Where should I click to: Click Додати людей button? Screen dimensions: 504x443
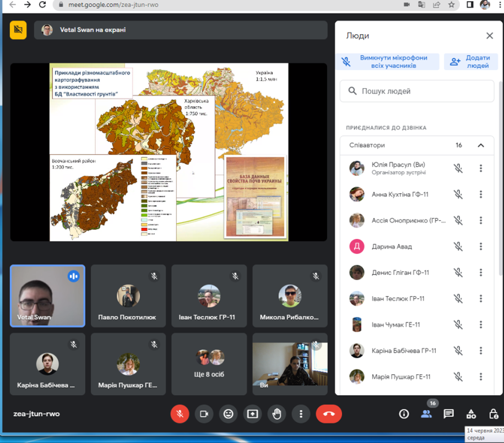click(470, 62)
